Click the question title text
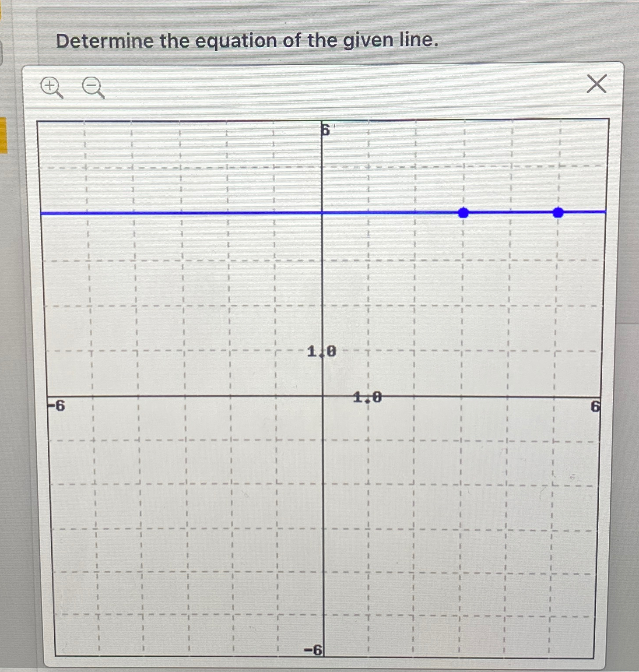The width and height of the screenshot is (639, 672). [x=247, y=41]
